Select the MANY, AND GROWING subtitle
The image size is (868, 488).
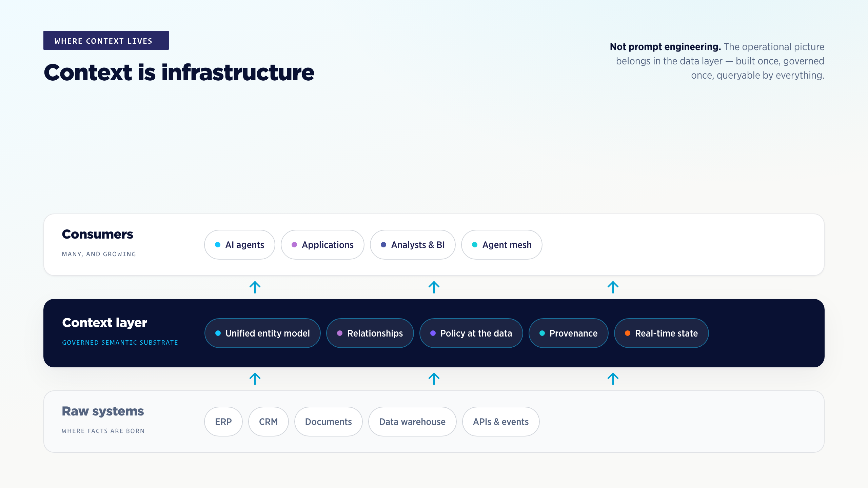99,254
